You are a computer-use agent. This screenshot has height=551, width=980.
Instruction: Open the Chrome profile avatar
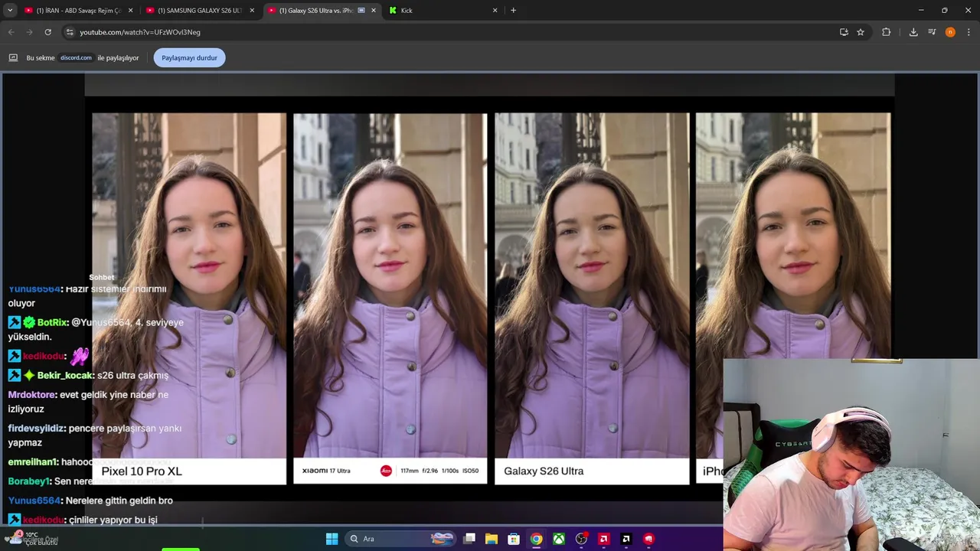coord(950,32)
